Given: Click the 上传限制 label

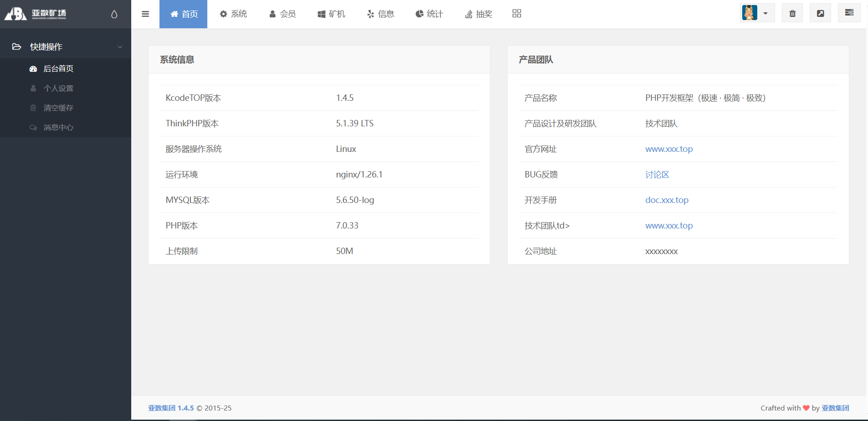Looking at the screenshot, I should [181, 251].
